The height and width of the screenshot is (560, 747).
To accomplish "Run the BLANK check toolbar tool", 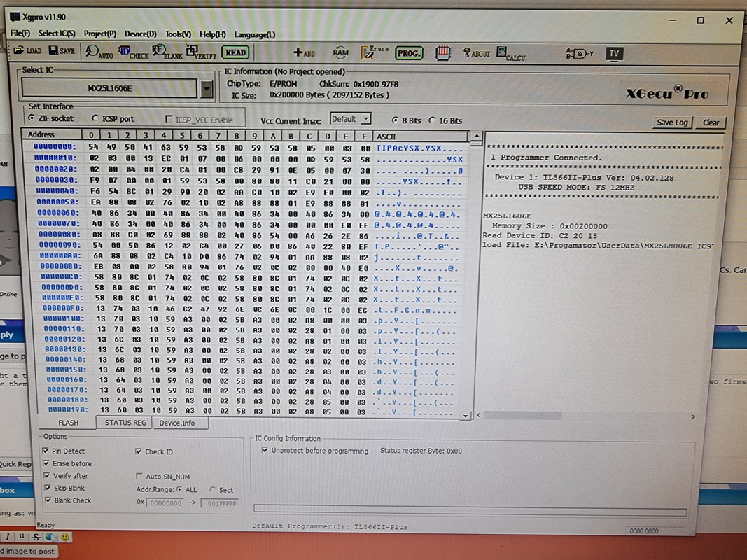I will tap(167, 52).
